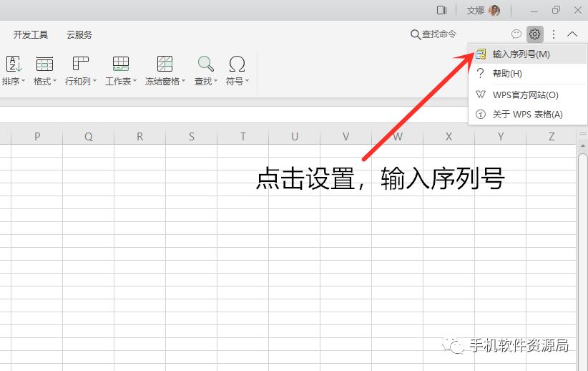Open the 查找 dropdown arrow
The image size is (588, 371).
215,81
